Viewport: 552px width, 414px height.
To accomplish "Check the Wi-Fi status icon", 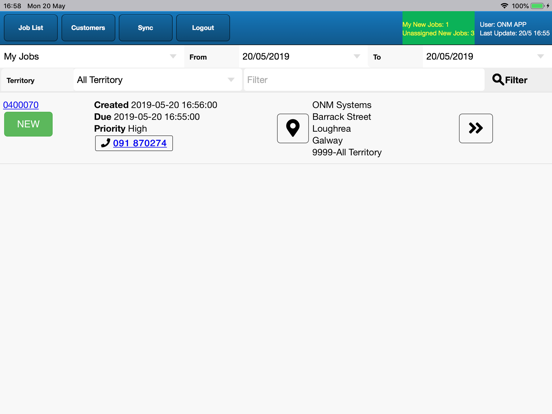I will 504,6.
